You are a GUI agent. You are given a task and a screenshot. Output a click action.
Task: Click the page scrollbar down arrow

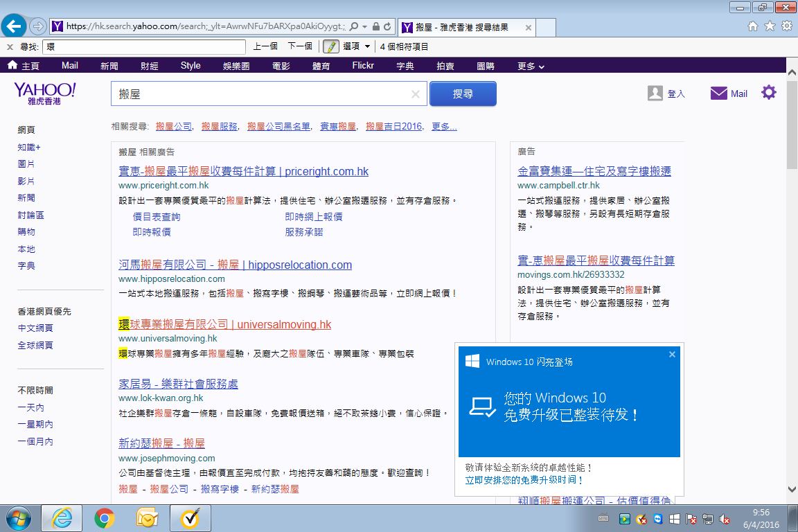[792, 489]
